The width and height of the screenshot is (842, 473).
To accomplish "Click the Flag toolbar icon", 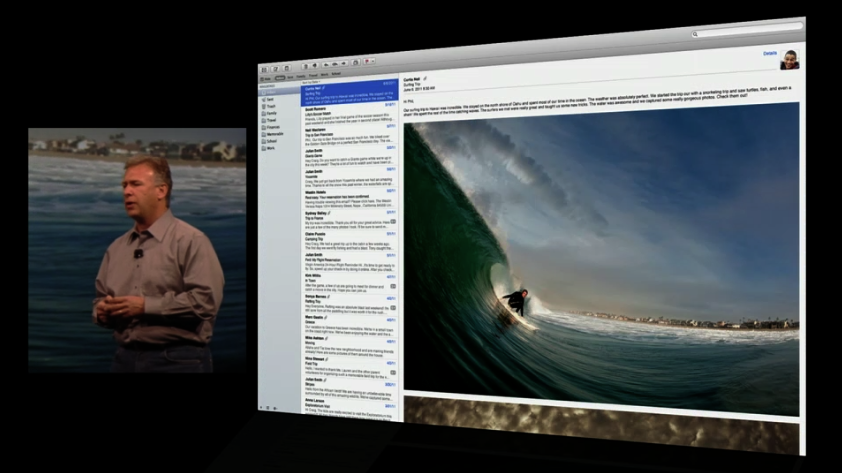I will coord(368,62).
